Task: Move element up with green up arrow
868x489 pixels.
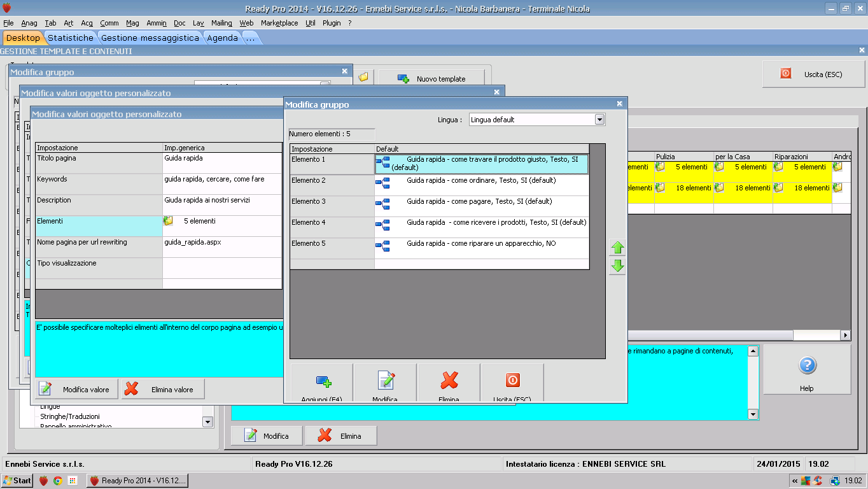Action: pos(617,248)
